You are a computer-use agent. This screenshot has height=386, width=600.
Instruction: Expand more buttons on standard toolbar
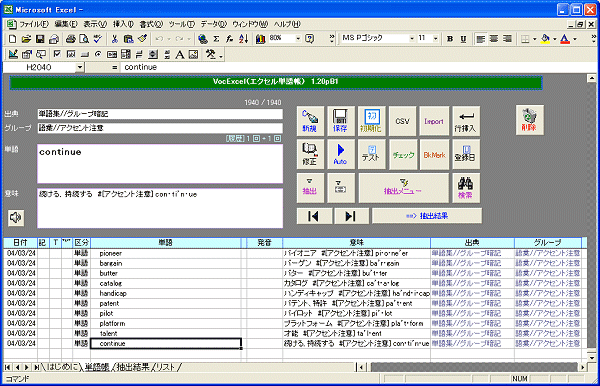(x=331, y=39)
